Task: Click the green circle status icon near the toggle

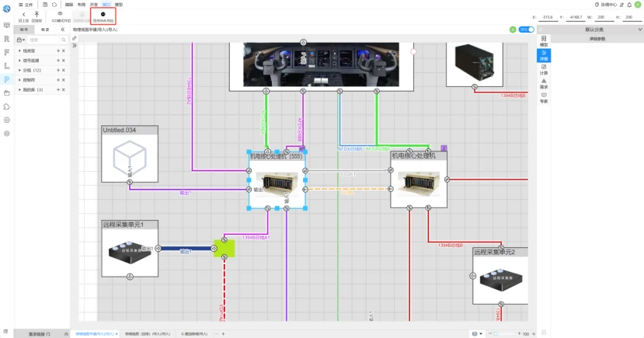Action: (x=513, y=30)
